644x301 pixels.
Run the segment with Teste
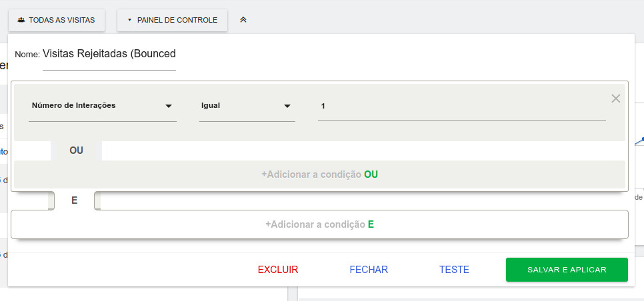tap(454, 270)
